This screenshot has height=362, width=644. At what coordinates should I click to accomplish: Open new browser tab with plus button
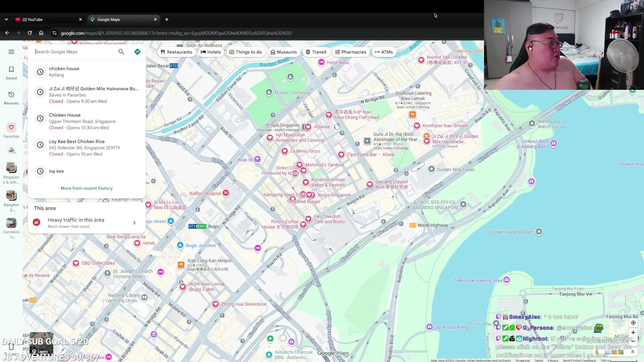pyautogui.click(x=167, y=20)
